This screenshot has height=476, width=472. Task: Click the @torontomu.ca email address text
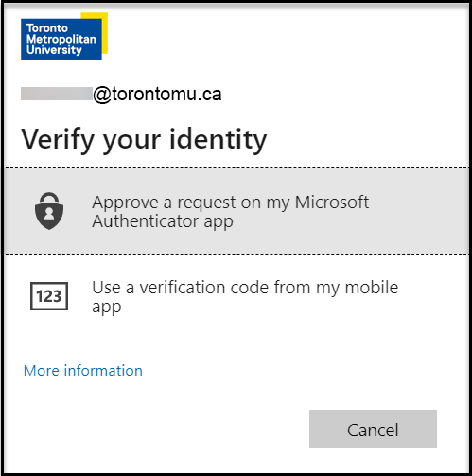[157, 94]
